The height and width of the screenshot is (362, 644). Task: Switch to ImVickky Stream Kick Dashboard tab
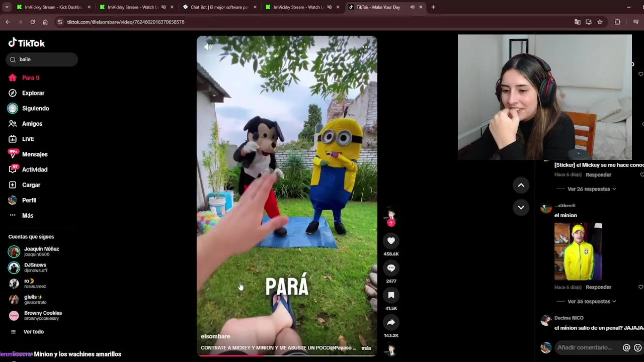(x=54, y=7)
